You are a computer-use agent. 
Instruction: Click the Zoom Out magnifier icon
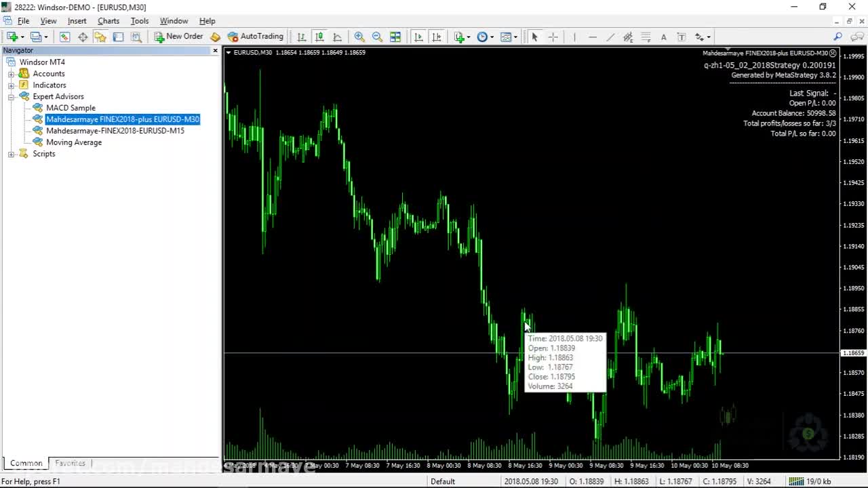[x=377, y=37]
